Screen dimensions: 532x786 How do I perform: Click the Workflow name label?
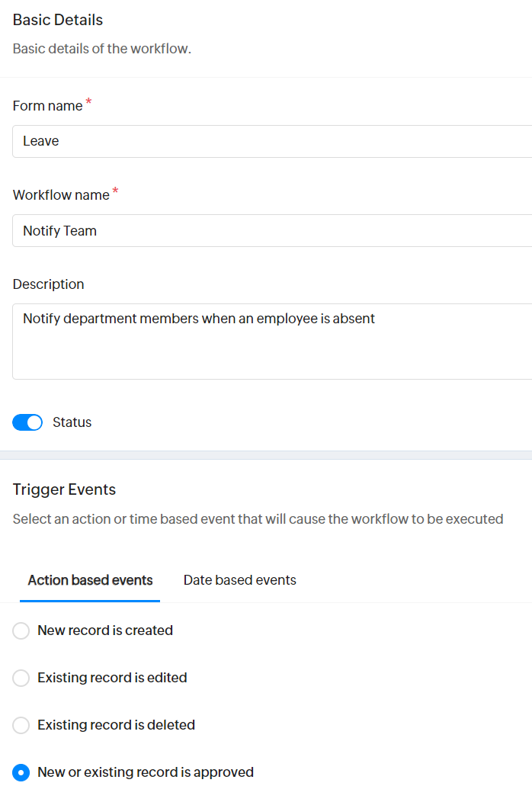point(61,195)
